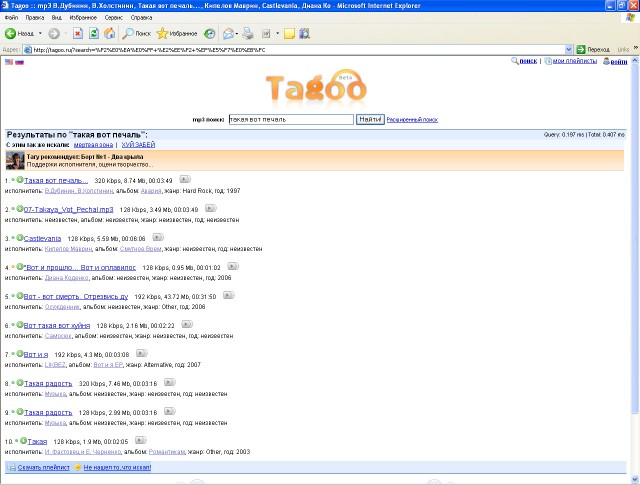Play the 320 Kbps Такая радость preview
Viewport: 640px width, 485px height.
(x=169, y=382)
